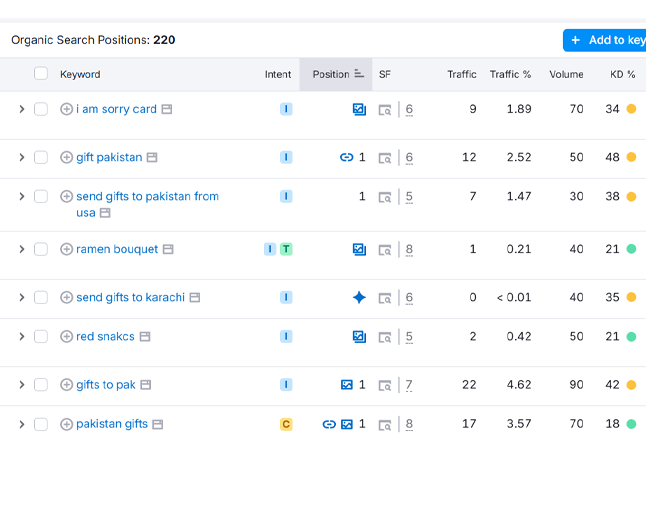646x510 pixels.
Task: Expand the 'pakistan gifts' row chevron
Action: tap(21, 424)
